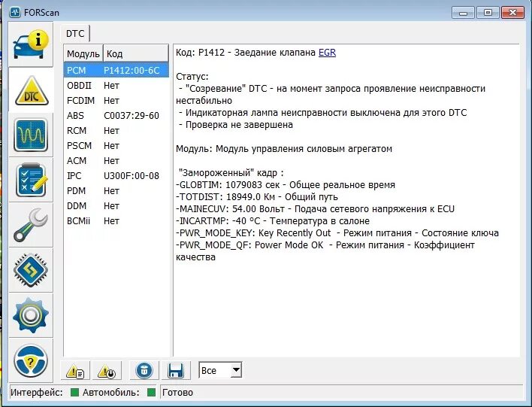This screenshot has width=532, height=407.
Task: Minimize the FORScan window
Action: tap(463, 13)
